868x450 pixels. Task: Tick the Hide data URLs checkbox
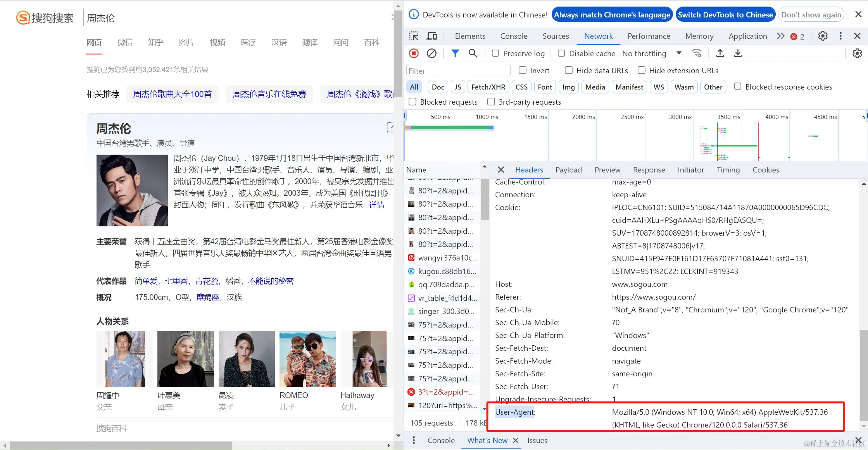click(569, 70)
